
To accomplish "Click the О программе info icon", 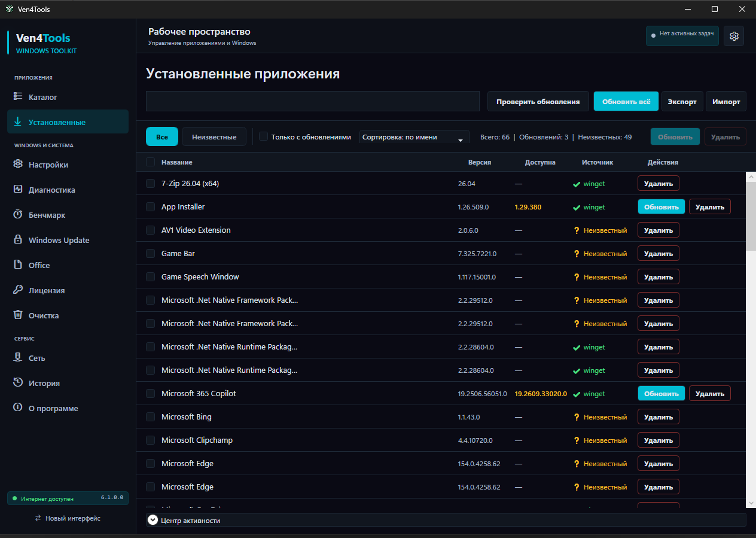I will pyautogui.click(x=18, y=408).
